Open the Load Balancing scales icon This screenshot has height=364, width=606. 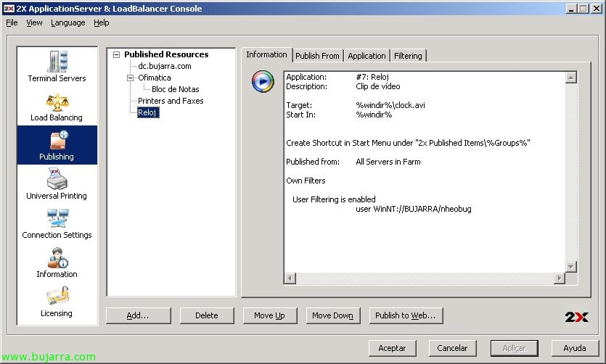[x=57, y=102]
